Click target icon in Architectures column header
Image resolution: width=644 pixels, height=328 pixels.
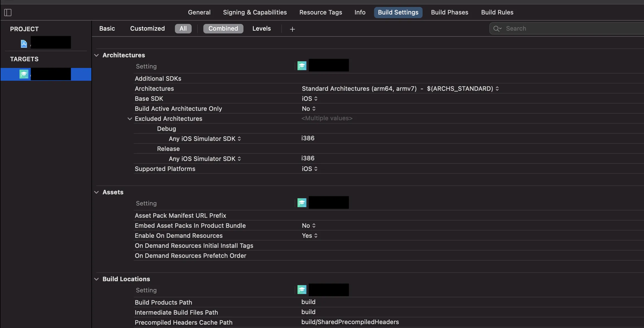302,66
